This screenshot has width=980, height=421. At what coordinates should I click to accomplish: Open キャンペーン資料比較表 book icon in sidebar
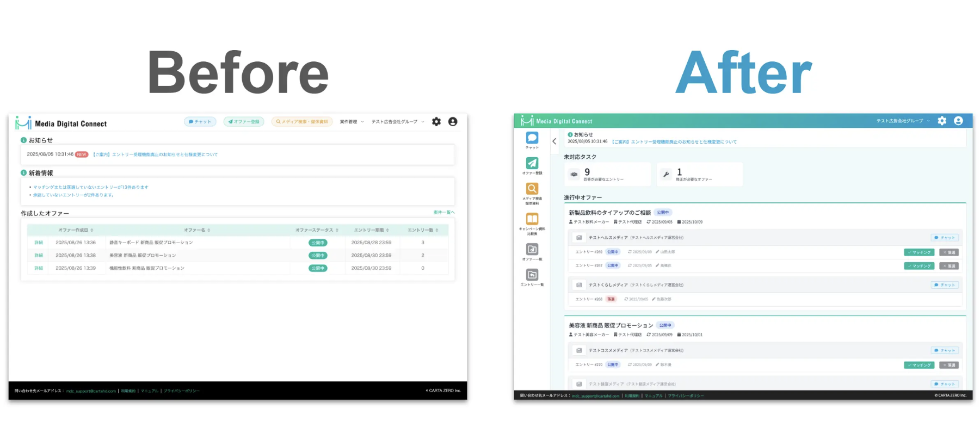532,219
